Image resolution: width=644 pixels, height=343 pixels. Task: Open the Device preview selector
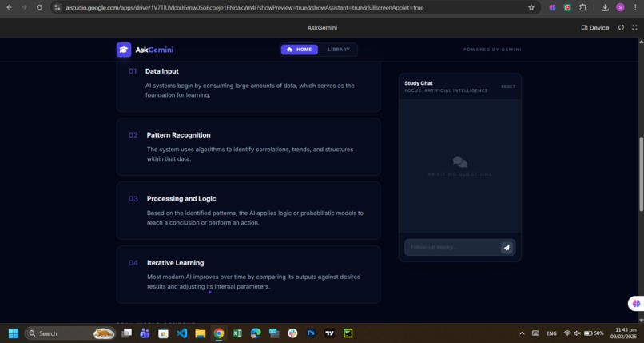[594, 27]
